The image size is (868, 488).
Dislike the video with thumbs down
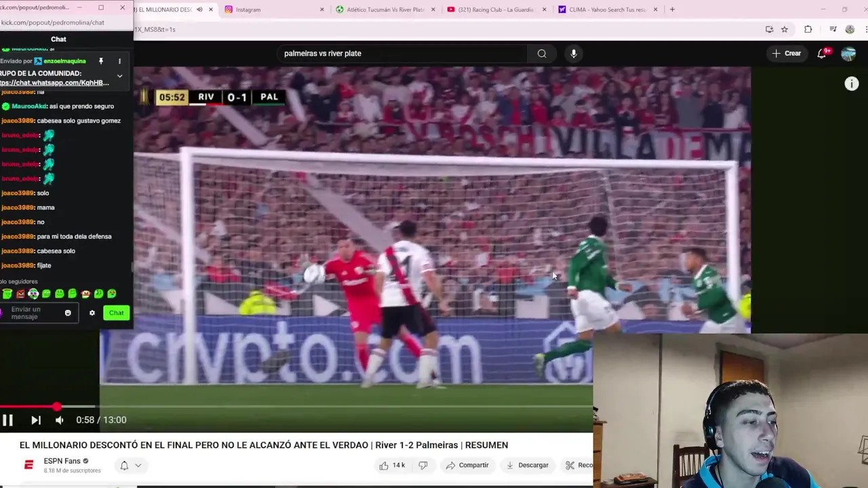422,465
